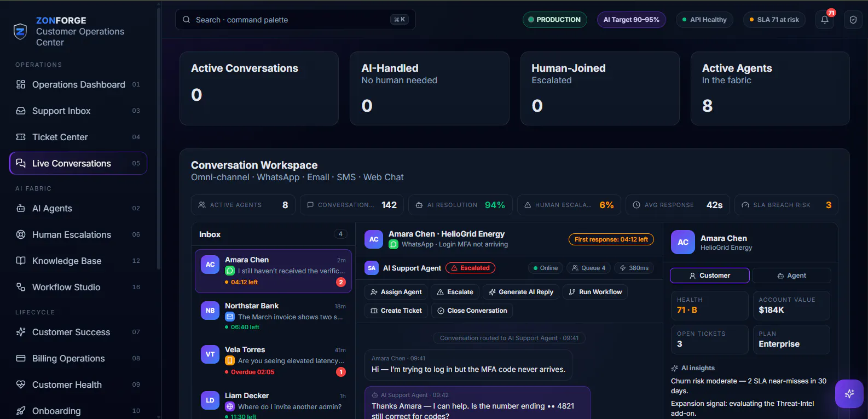Click the email channel icon in Northstar Bank row
Viewport: 868px width, 419px height.
tap(230, 317)
